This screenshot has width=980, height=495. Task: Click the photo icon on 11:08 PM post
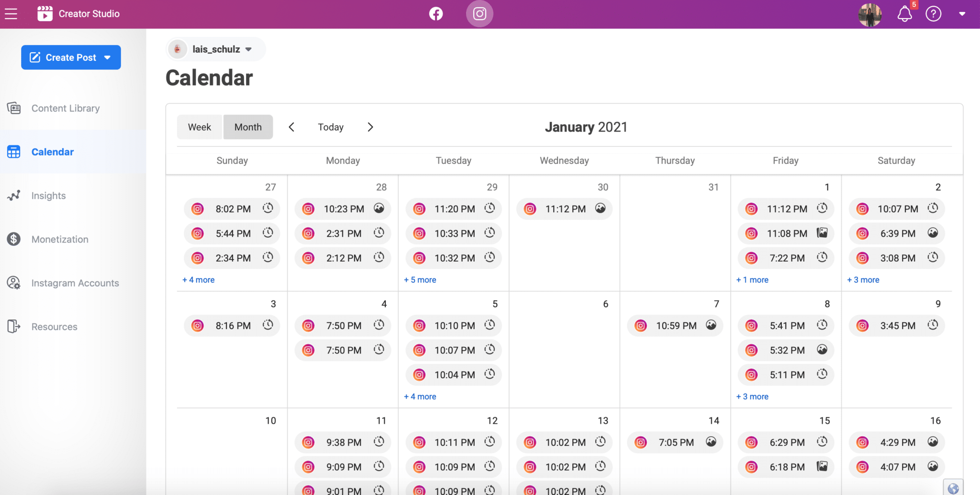(x=822, y=233)
